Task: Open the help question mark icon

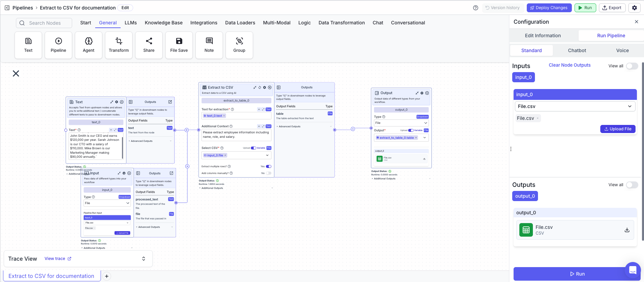Action: click(476, 8)
